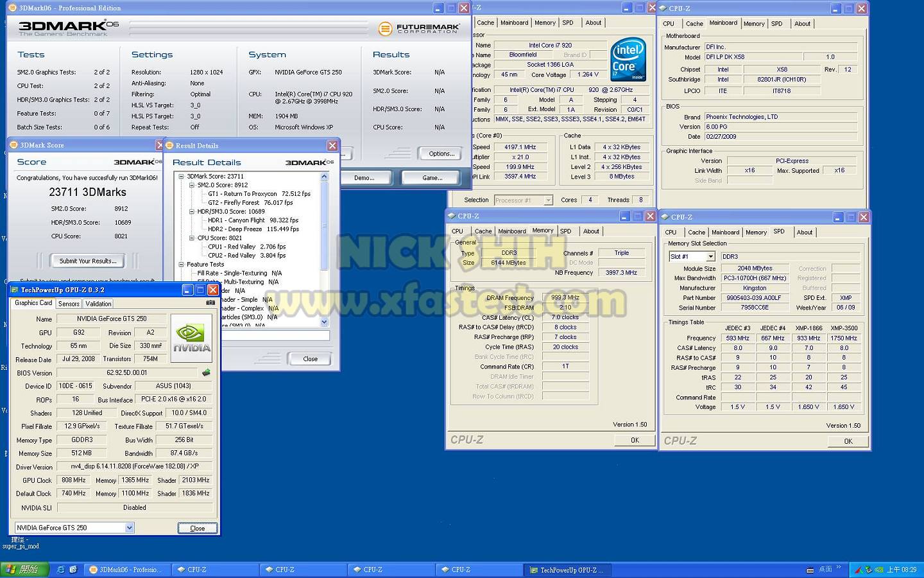Image resolution: width=924 pixels, height=578 pixels.
Task: Click the BIOS save chip icon in GPU-Z
Action: click(206, 372)
